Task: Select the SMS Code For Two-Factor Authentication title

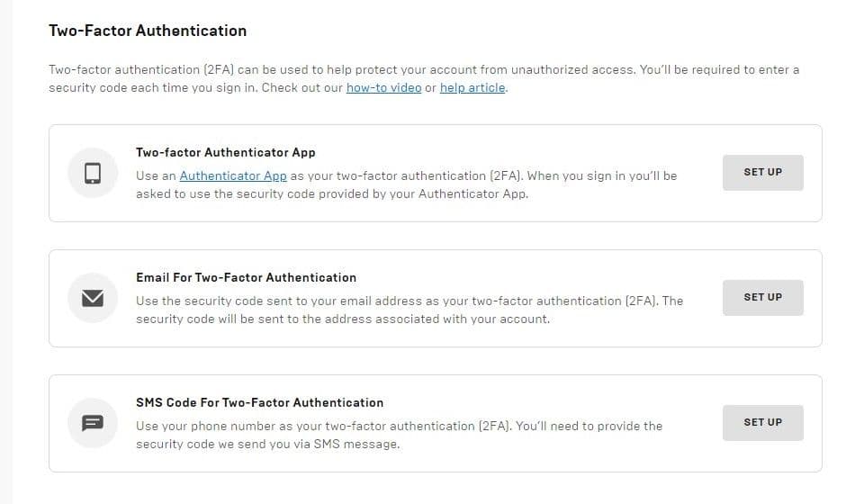Action: point(259,402)
